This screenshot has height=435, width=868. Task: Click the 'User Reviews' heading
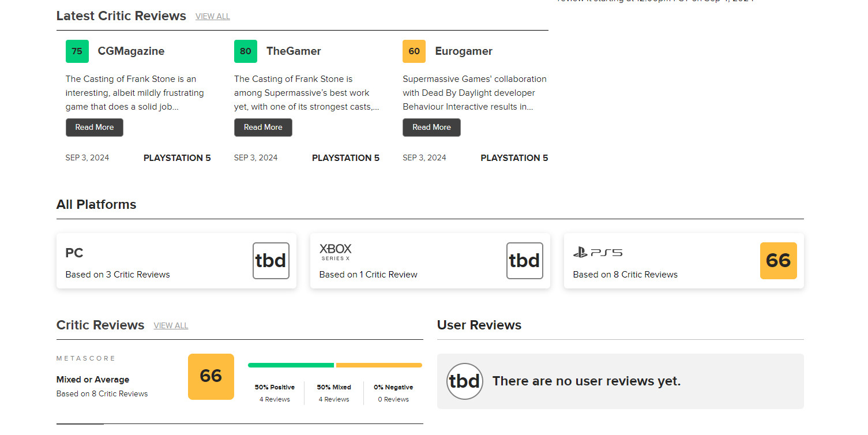[x=479, y=325]
